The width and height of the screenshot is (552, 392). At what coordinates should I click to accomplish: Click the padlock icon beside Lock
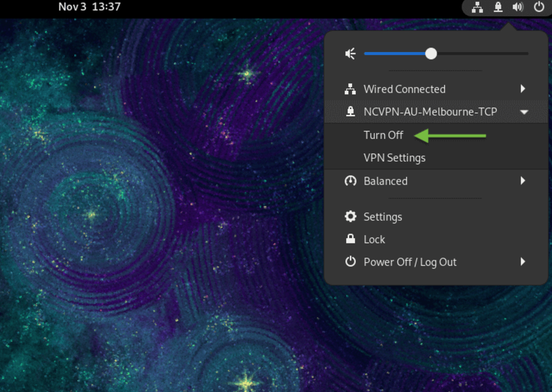pos(350,239)
